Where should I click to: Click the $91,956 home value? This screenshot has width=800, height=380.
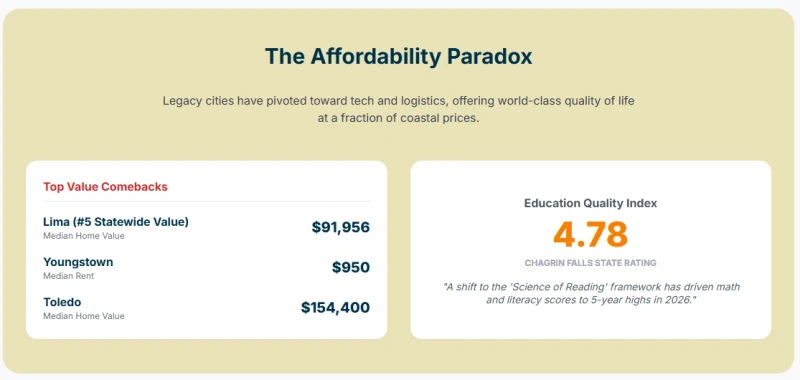[x=340, y=227]
